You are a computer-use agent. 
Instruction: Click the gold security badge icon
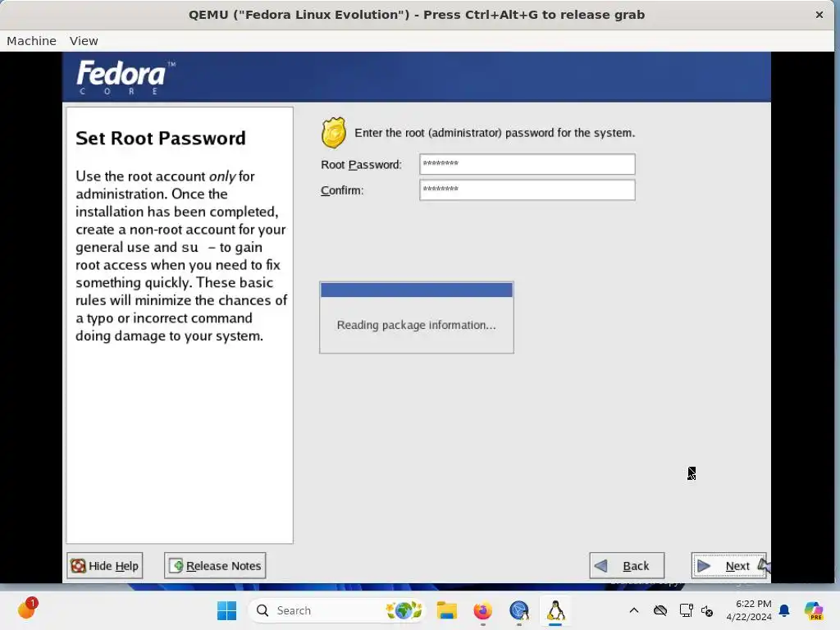(334, 132)
